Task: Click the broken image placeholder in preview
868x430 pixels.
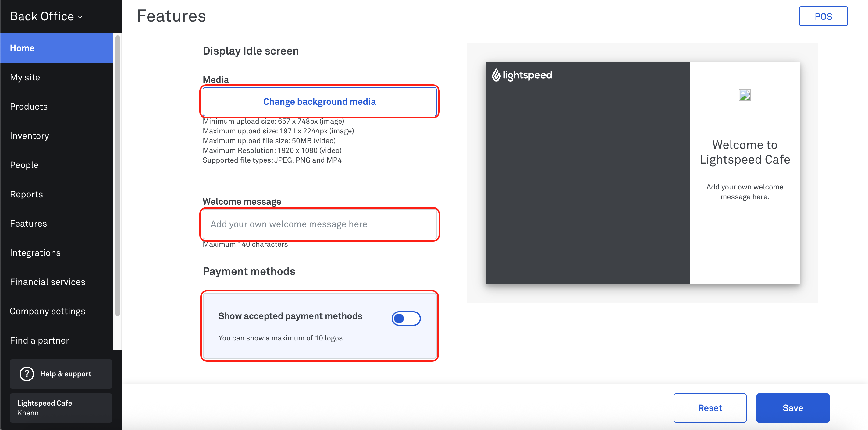Action: (745, 95)
